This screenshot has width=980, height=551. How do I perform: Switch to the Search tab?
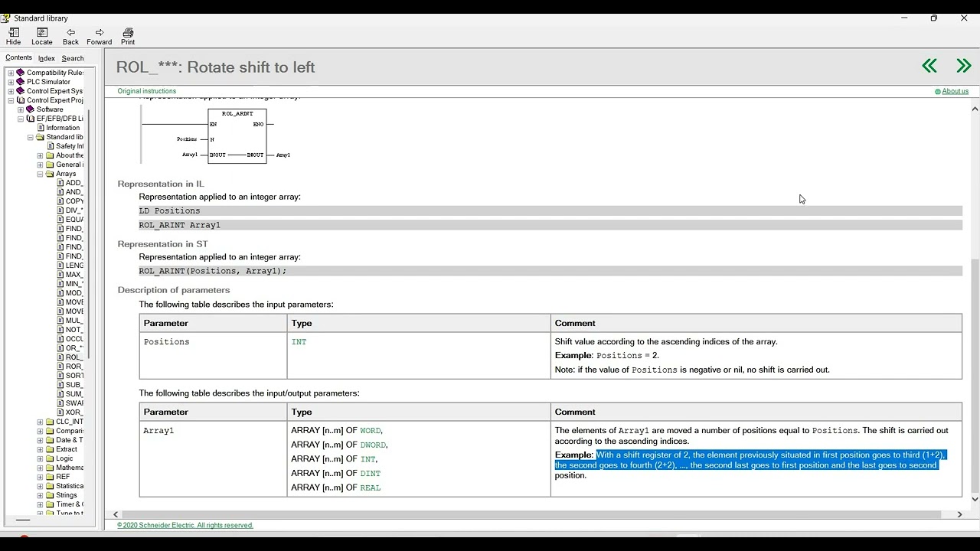coord(73,58)
